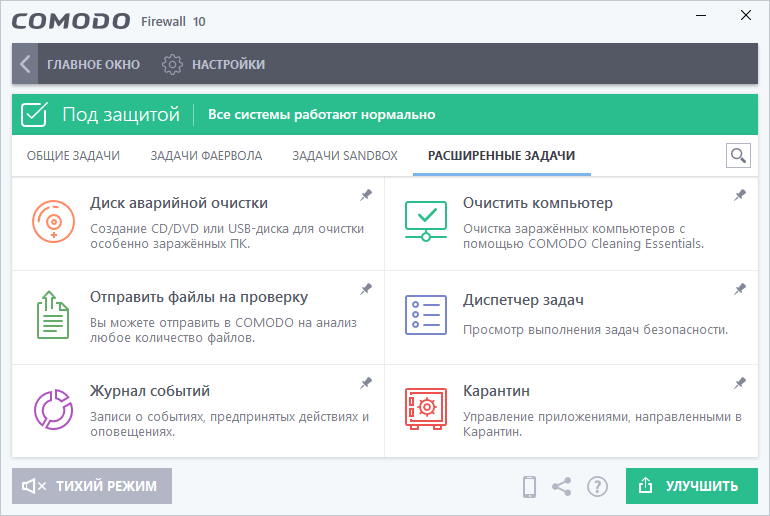Click description Очистка заражённых компьютеров
The height and width of the screenshot is (516, 770).
click(583, 236)
